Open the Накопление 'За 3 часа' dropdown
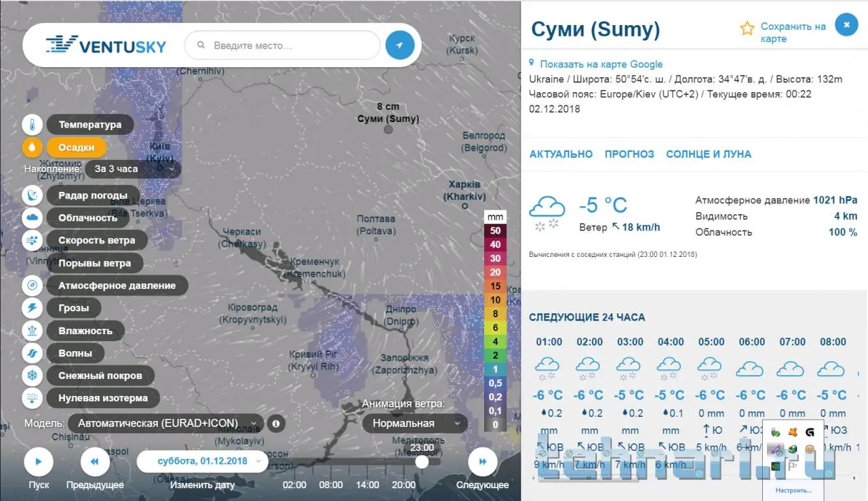868x501 pixels. click(133, 169)
